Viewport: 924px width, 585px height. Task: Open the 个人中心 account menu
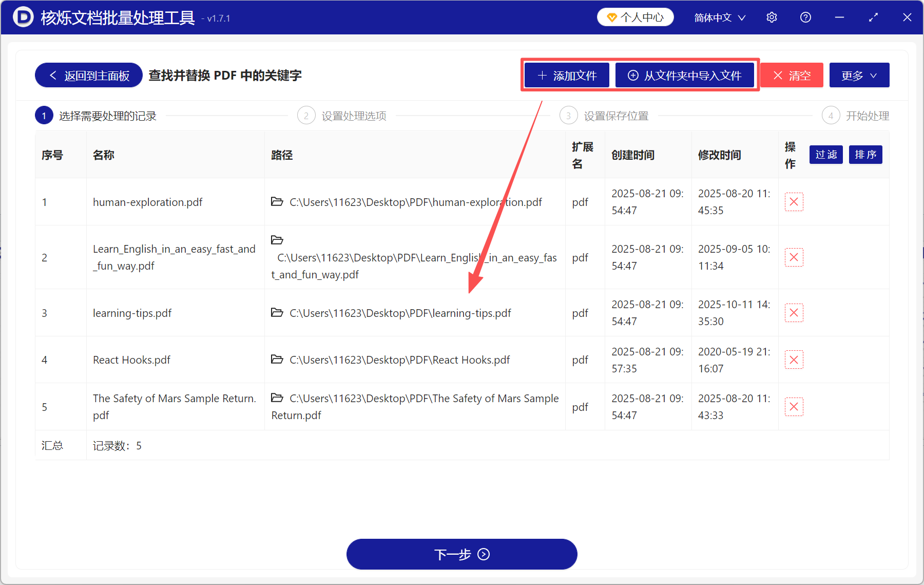coord(635,17)
